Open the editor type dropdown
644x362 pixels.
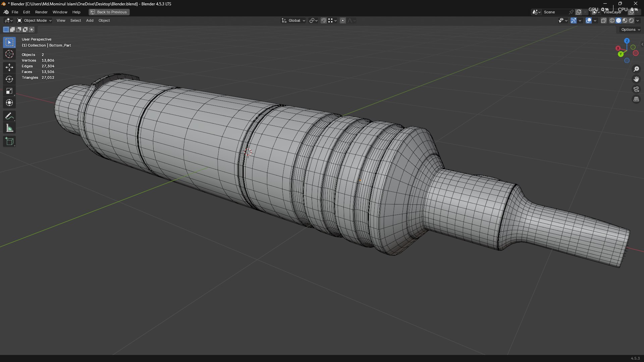(x=8, y=20)
